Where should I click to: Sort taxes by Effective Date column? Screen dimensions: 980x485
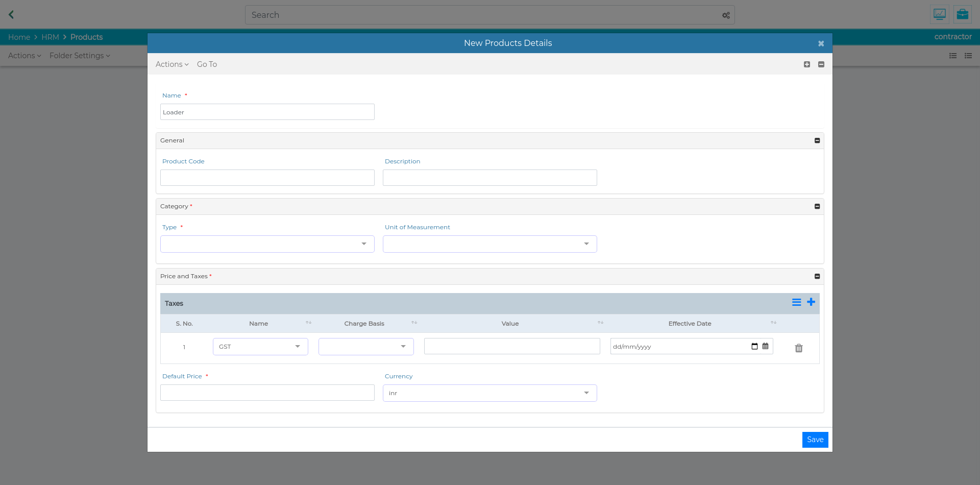coord(774,323)
